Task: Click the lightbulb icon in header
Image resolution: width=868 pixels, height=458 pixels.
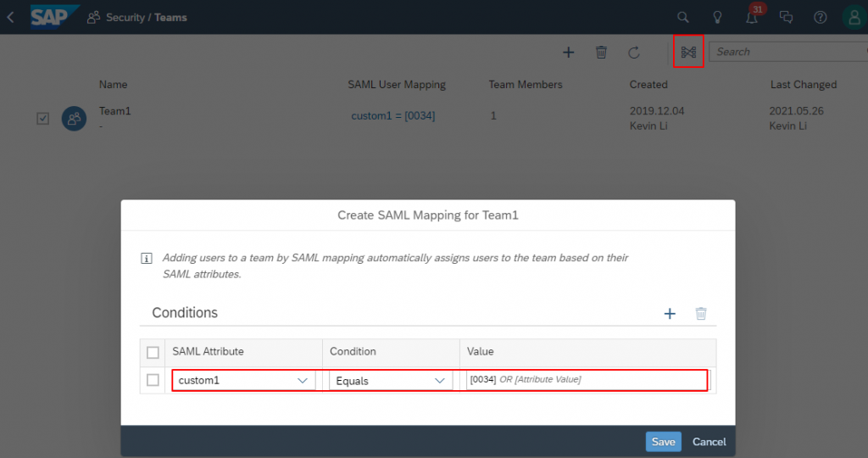Action: (x=717, y=17)
